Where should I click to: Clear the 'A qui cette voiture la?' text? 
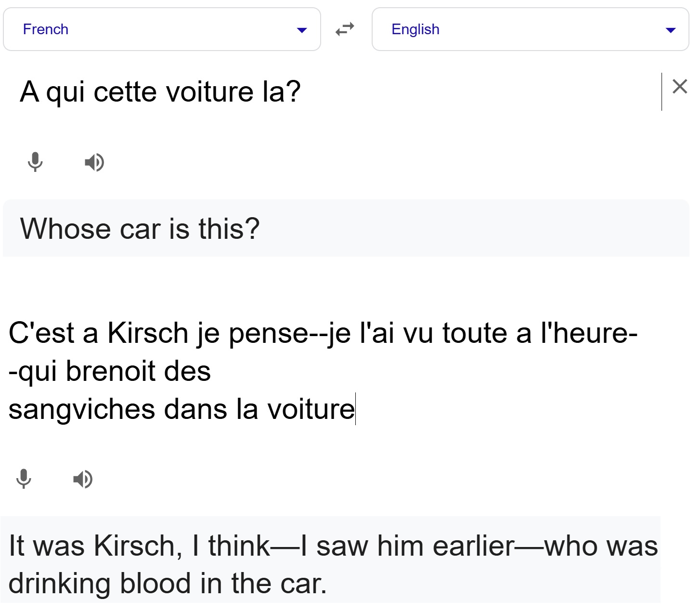pyautogui.click(x=679, y=87)
